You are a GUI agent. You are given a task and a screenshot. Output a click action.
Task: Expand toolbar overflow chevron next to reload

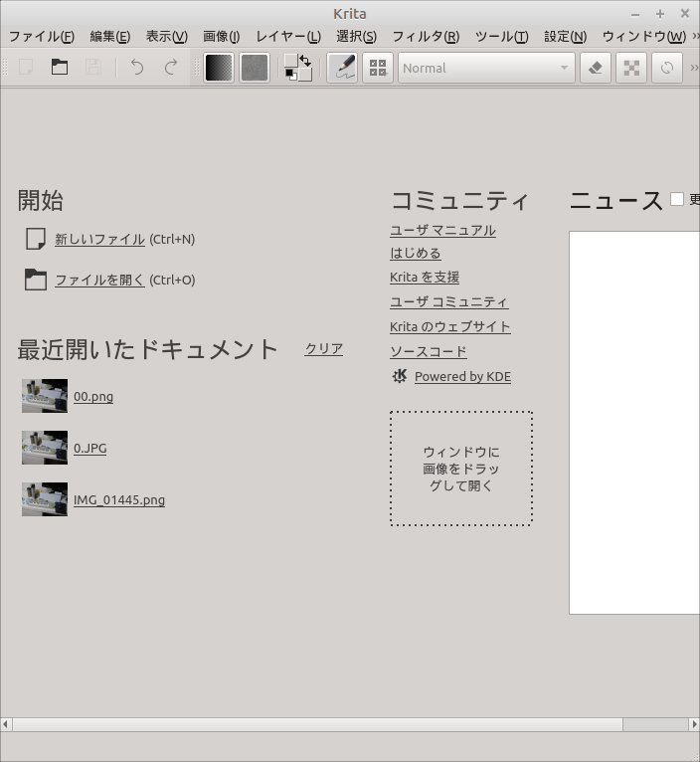(x=694, y=68)
